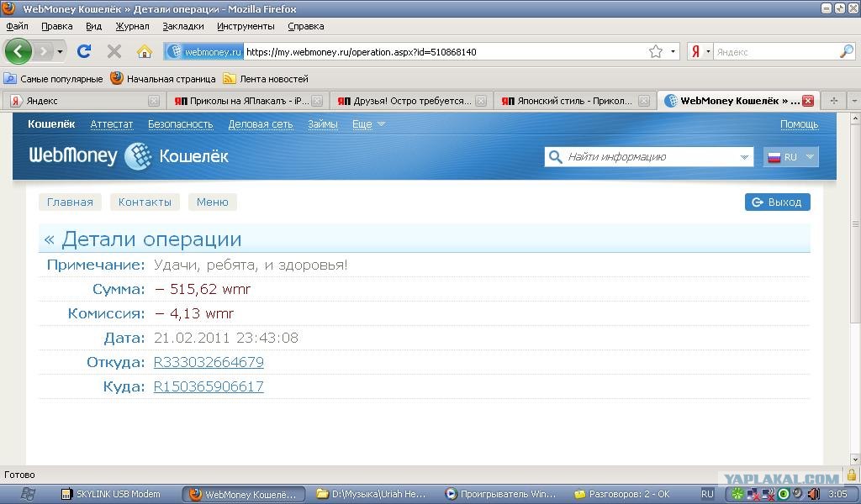Image resolution: width=861 pixels, height=504 pixels.
Task: Open the Инструменты menu
Action: tap(246, 26)
